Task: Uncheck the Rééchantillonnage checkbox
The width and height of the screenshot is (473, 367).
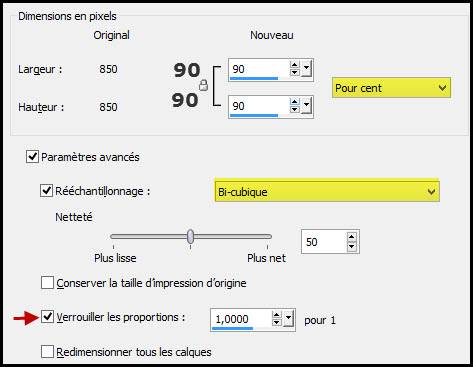Action: click(46, 191)
